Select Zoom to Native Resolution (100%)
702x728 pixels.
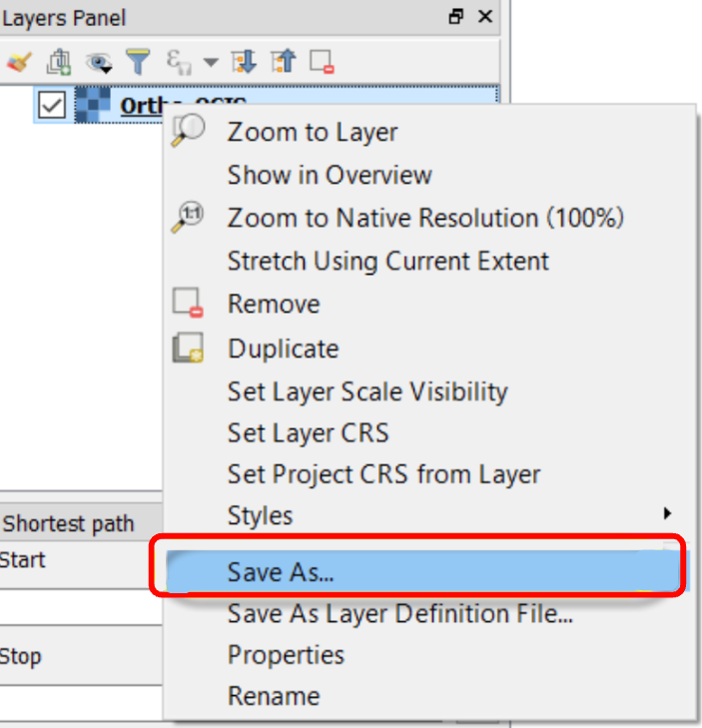coord(424,218)
